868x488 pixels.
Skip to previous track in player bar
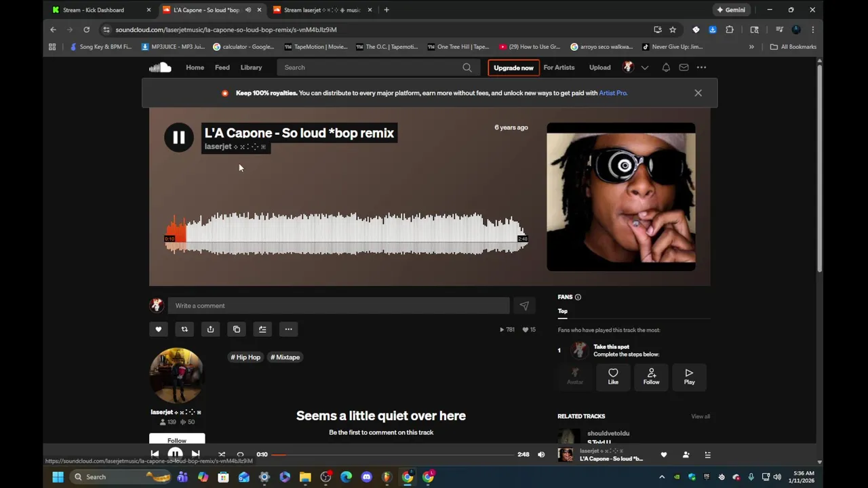tap(155, 454)
